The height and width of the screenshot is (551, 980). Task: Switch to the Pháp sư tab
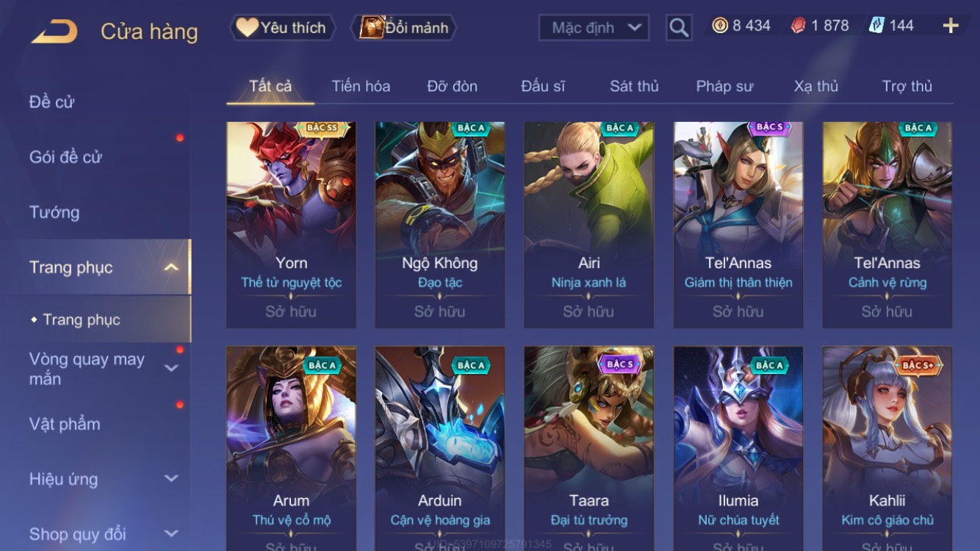pos(724,86)
